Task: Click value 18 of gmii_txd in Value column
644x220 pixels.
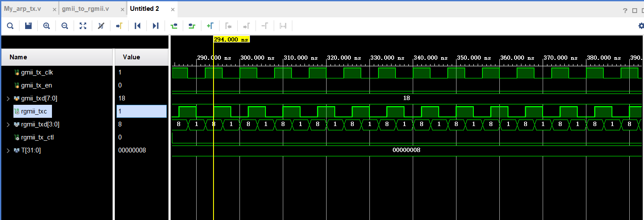Action: pos(122,98)
